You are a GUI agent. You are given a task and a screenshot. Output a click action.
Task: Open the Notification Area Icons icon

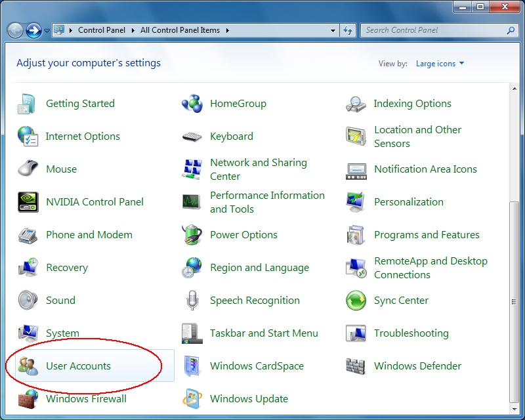(x=356, y=171)
